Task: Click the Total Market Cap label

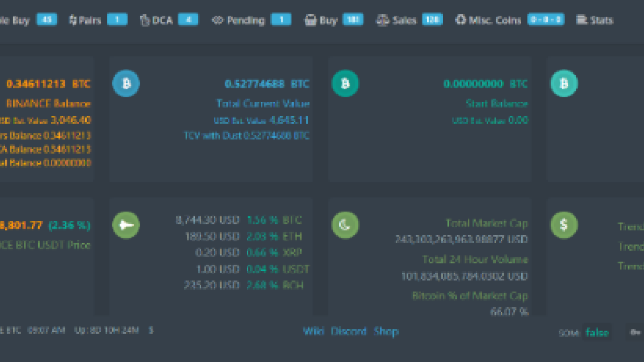Action: point(487,223)
